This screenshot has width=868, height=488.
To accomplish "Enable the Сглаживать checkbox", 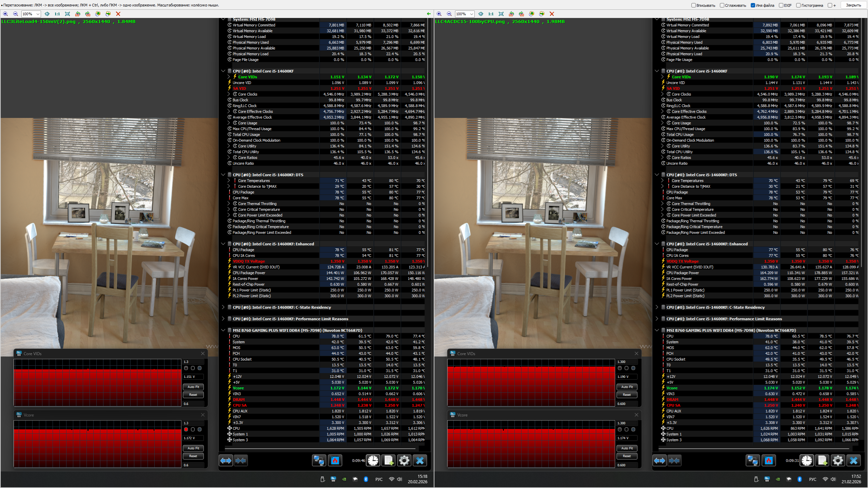I will 722,5.
